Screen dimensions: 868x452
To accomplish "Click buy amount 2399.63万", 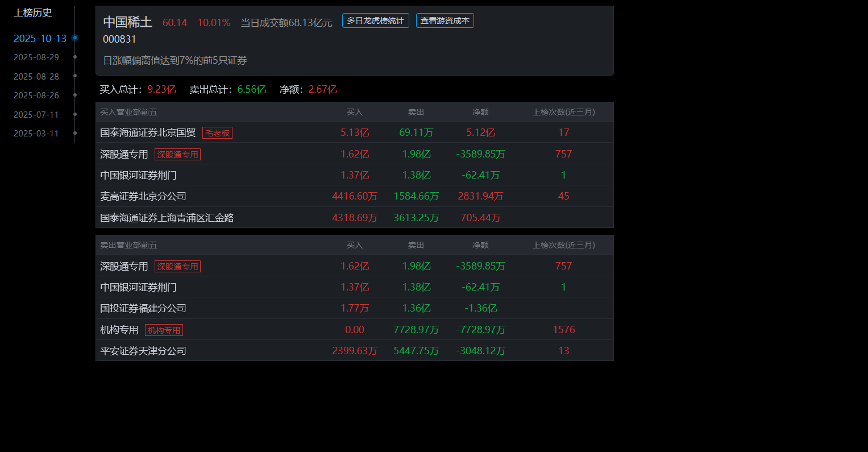I will click(x=355, y=351).
